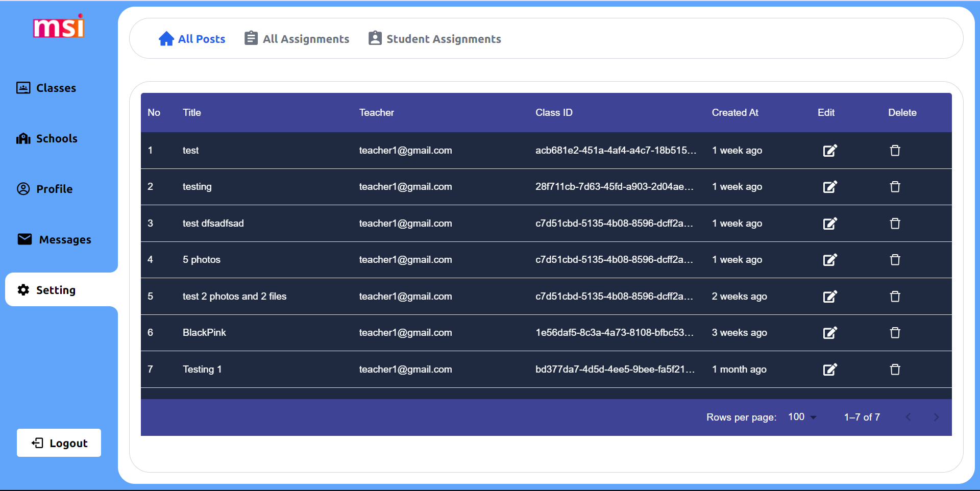
Task: Click the Classes sidebar icon
Action: (x=23, y=88)
